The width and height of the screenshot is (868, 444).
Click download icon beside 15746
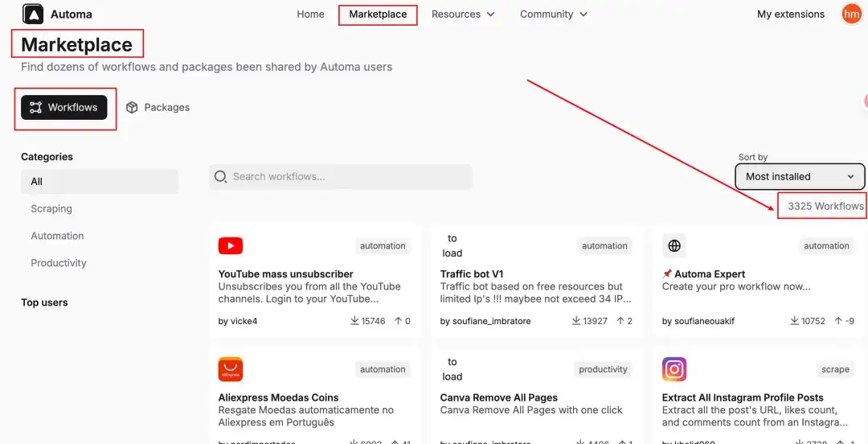pyautogui.click(x=355, y=321)
